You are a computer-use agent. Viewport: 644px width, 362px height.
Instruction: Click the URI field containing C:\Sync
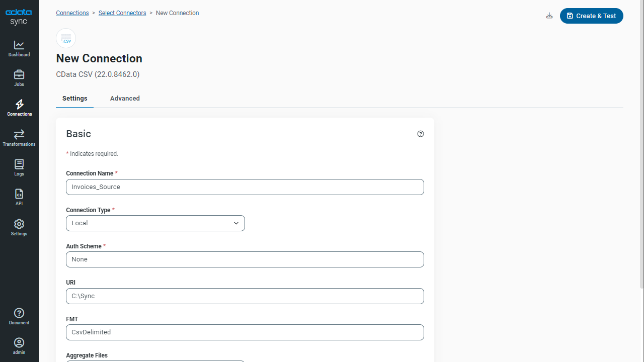click(245, 296)
